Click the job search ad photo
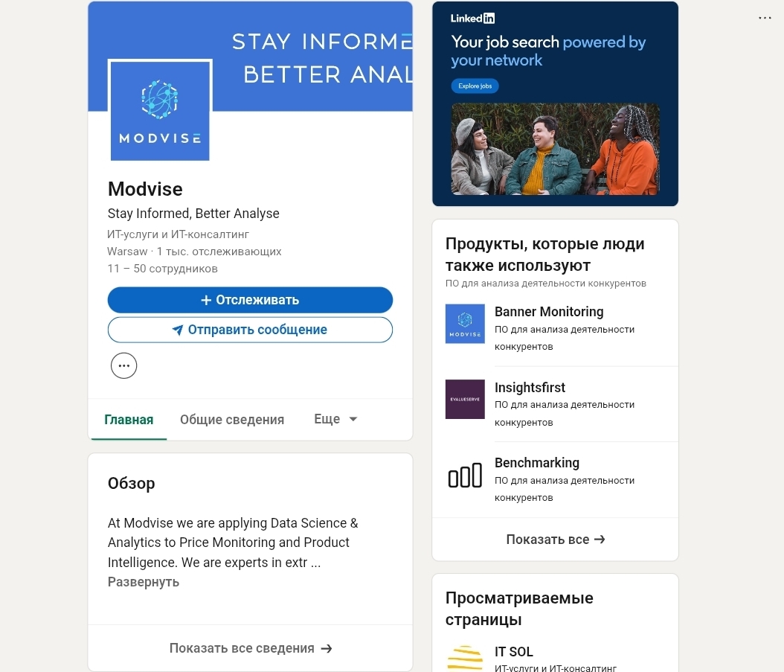 click(556, 149)
